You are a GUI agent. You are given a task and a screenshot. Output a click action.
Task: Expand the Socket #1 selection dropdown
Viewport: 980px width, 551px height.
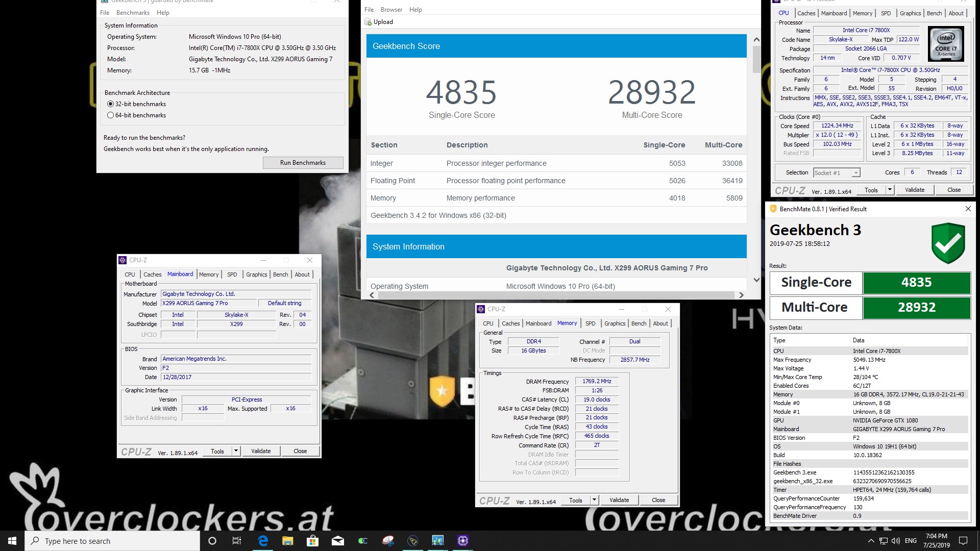pyautogui.click(x=856, y=173)
